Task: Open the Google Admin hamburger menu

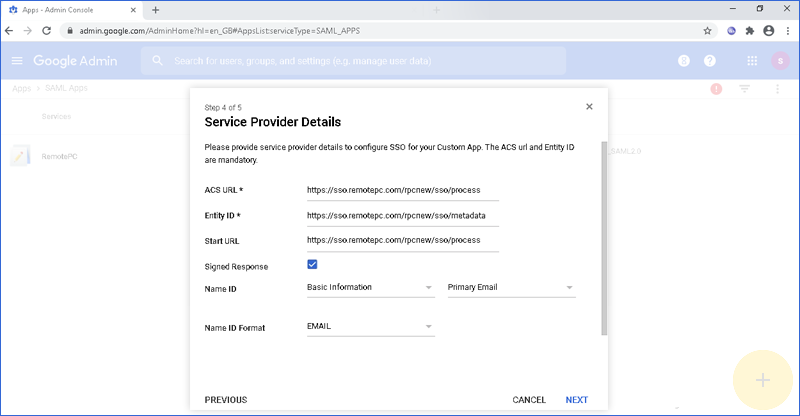Action: pyautogui.click(x=17, y=61)
